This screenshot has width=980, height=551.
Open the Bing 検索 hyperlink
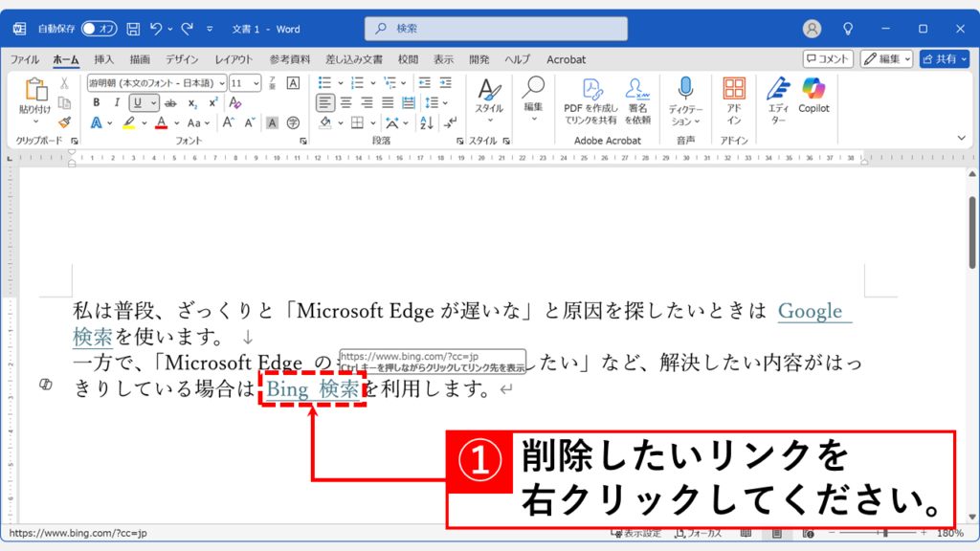point(313,389)
